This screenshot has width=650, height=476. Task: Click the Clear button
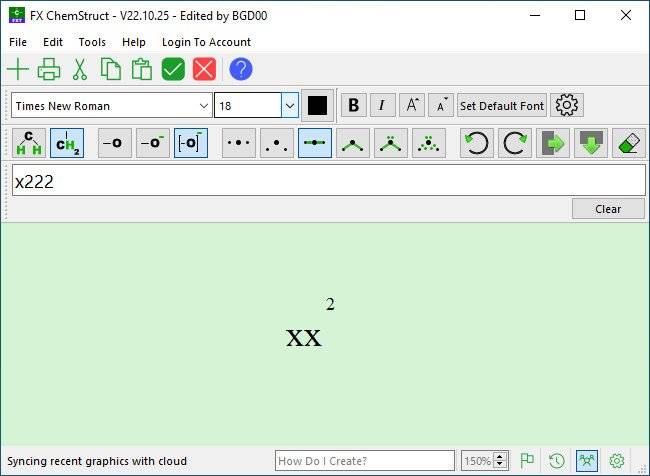608,209
